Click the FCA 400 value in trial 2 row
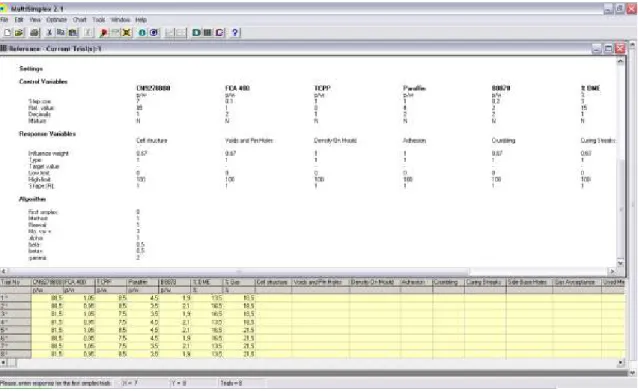The image size is (638, 391). [79, 306]
